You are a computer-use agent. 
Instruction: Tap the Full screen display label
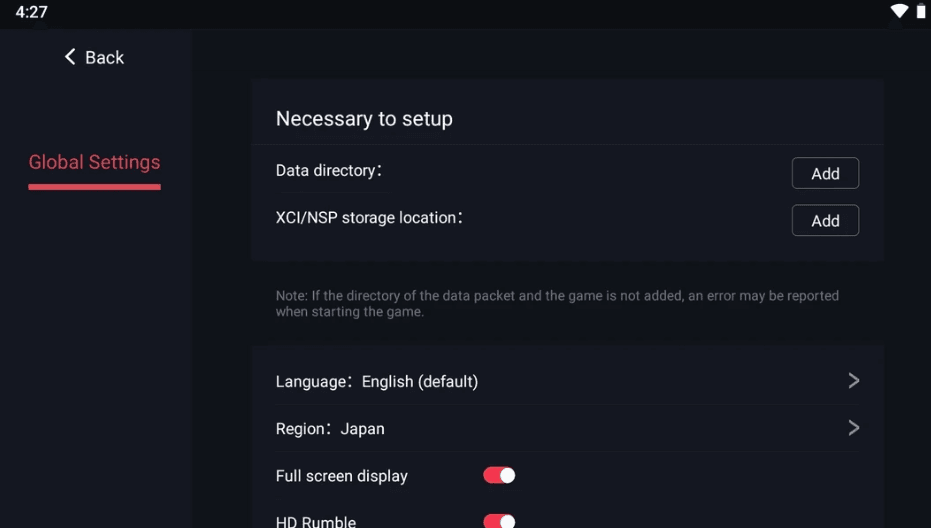[341, 476]
